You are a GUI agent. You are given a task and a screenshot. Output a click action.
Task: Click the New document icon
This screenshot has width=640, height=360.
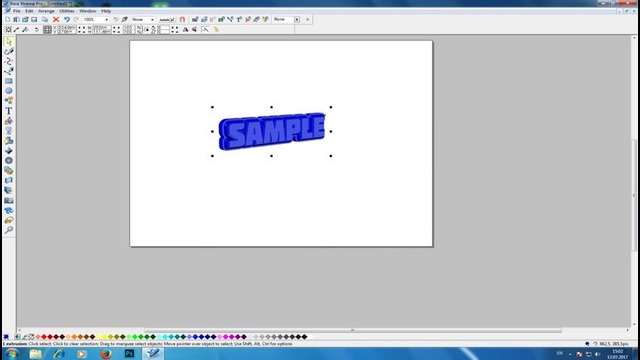tap(7, 19)
